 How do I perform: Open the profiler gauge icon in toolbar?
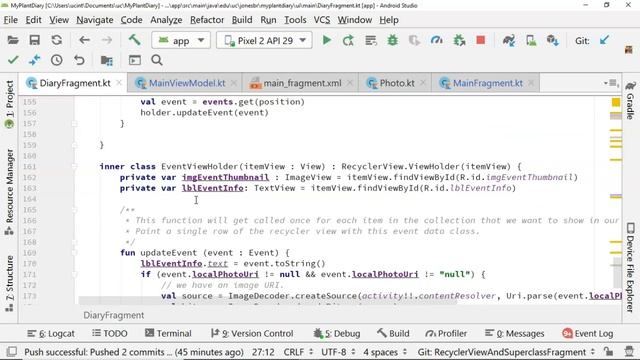tap(437, 40)
